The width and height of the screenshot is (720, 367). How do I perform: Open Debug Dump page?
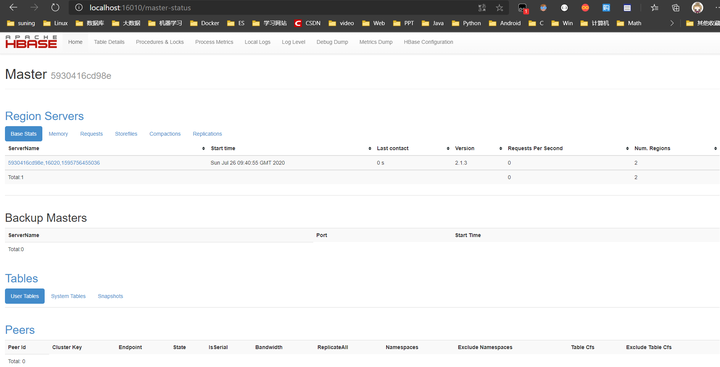332,42
